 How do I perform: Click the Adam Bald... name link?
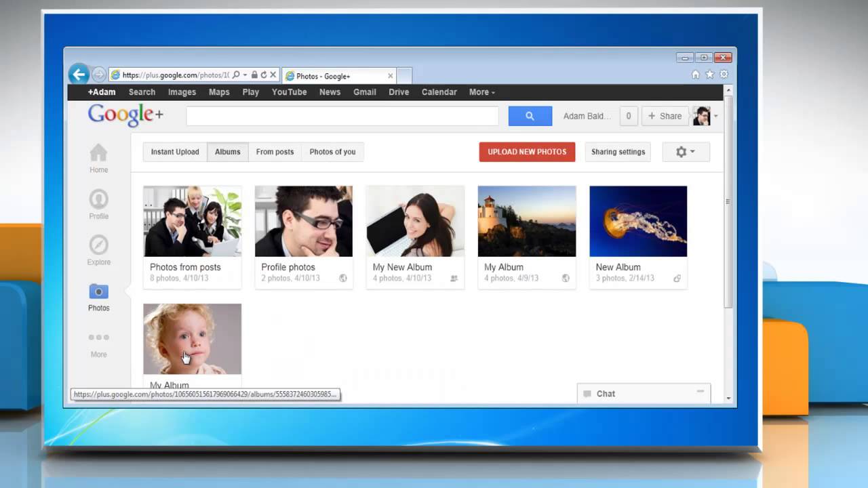pyautogui.click(x=587, y=116)
